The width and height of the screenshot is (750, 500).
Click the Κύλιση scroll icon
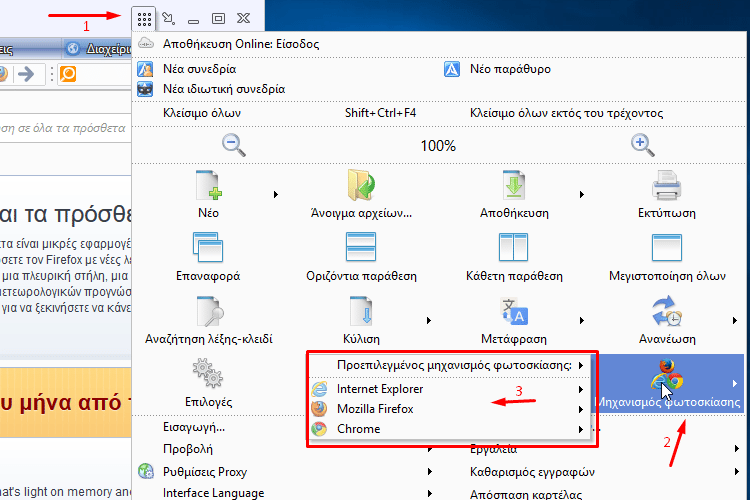[361, 311]
